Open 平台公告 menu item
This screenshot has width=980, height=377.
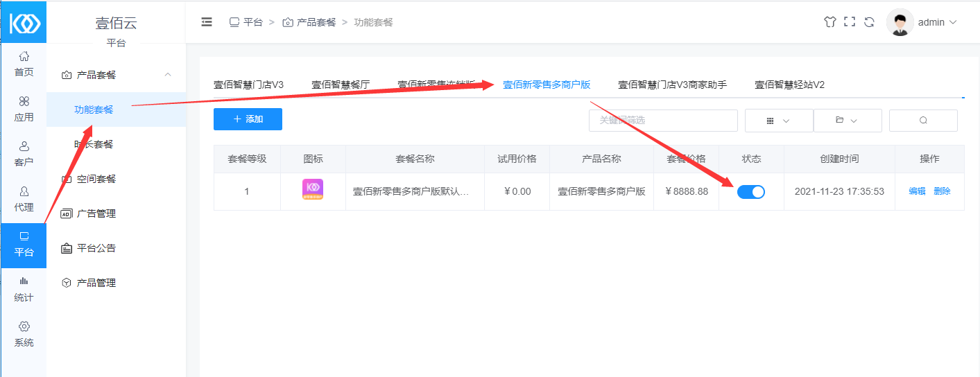(x=117, y=248)
